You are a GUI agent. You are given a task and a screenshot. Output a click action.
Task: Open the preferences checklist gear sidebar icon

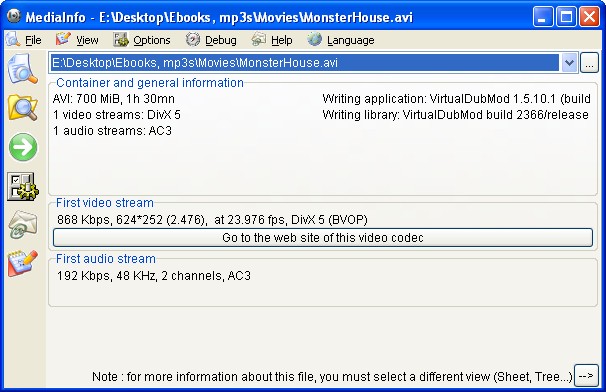coord(23,186)
